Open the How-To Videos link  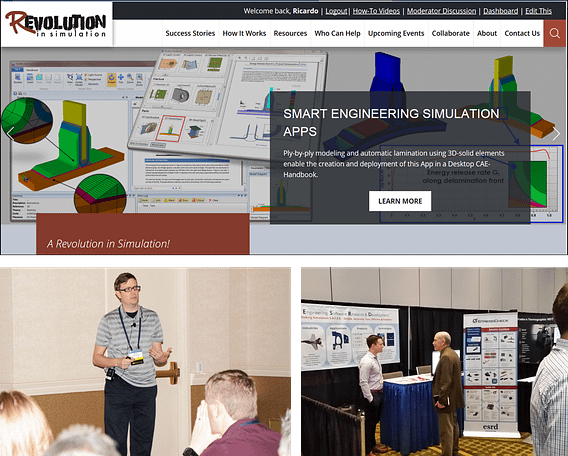[376, 11]
